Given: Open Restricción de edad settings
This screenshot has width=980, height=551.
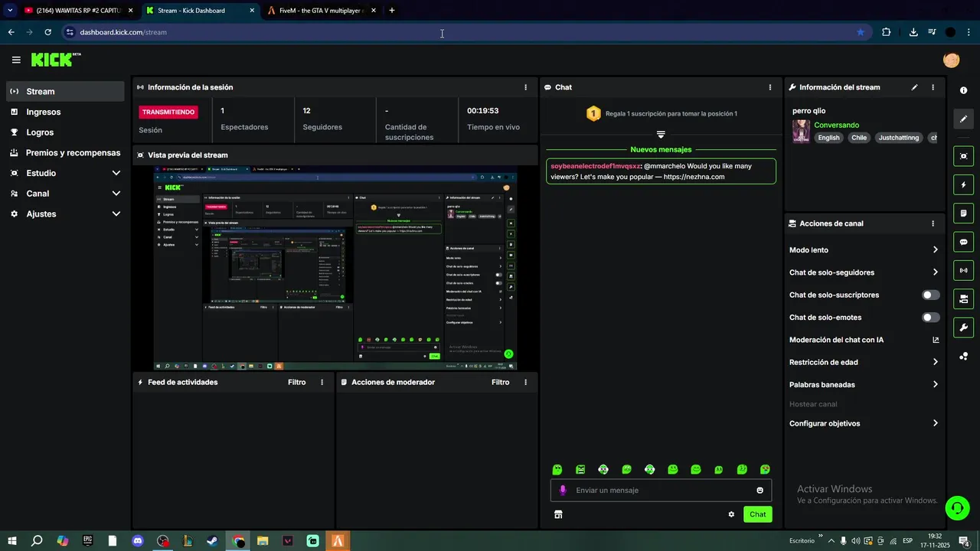Looking at the screenshot, I should tap(864, 363).
